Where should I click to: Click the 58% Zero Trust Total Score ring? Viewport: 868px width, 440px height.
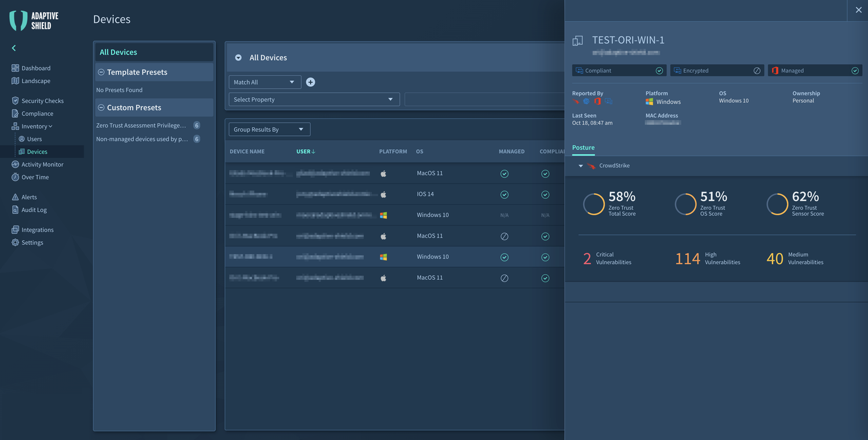click(594, 204)
